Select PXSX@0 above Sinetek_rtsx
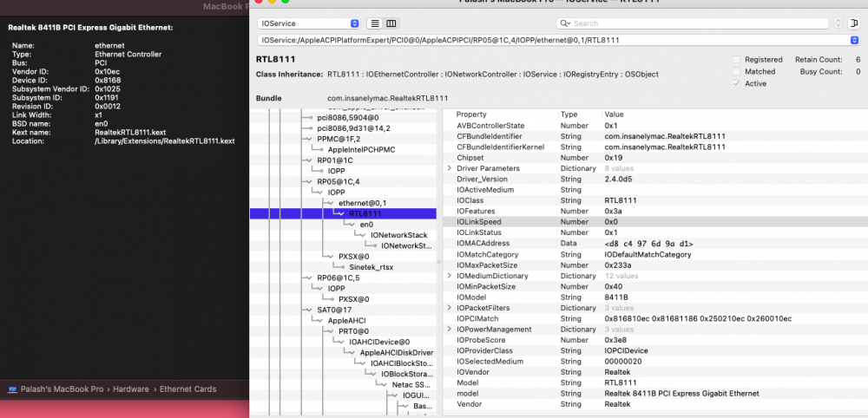 [x=354, y=257]
